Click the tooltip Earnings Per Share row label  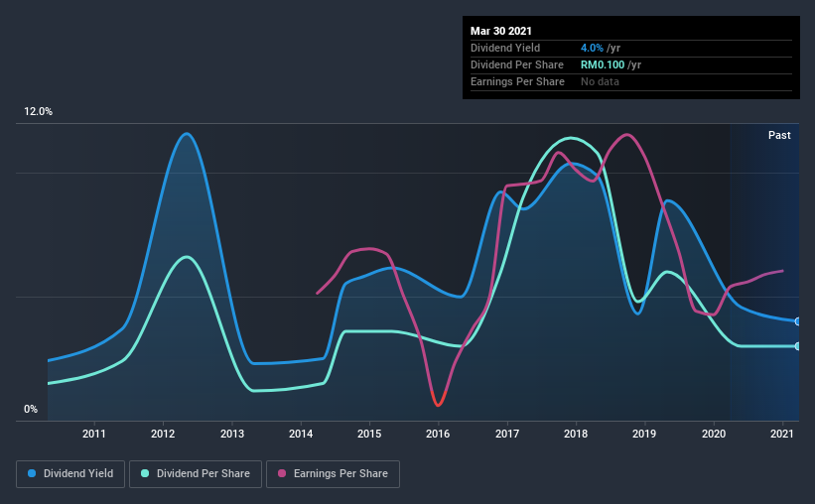coord(517,81)
